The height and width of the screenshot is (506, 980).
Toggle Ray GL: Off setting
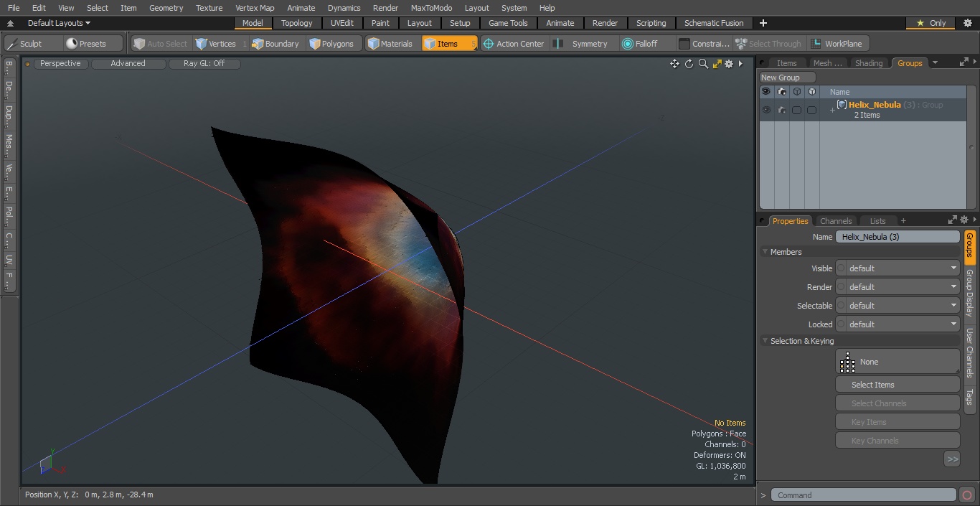coord(204,64)
